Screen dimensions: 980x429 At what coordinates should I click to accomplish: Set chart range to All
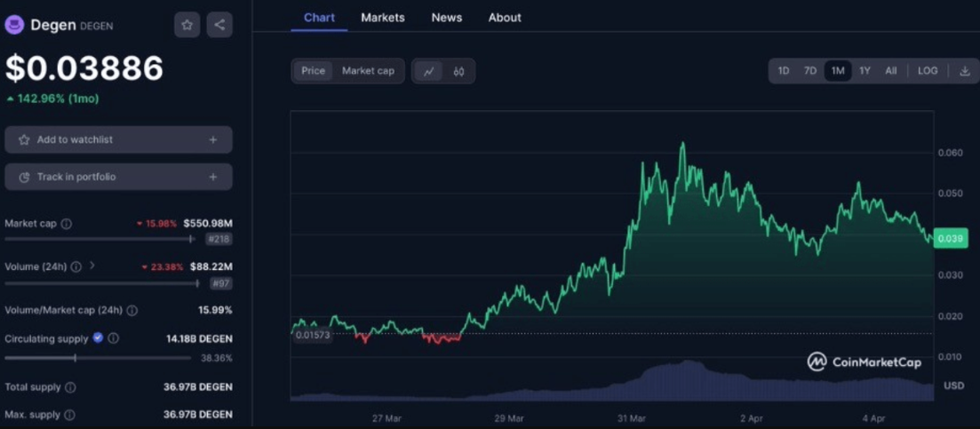click(x=890, y=70)
